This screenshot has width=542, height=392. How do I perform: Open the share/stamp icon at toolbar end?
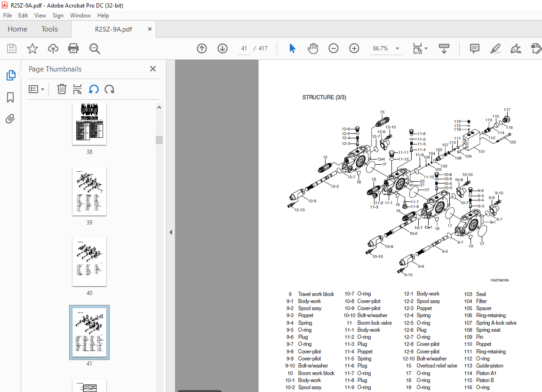click(x=536, y=48)
